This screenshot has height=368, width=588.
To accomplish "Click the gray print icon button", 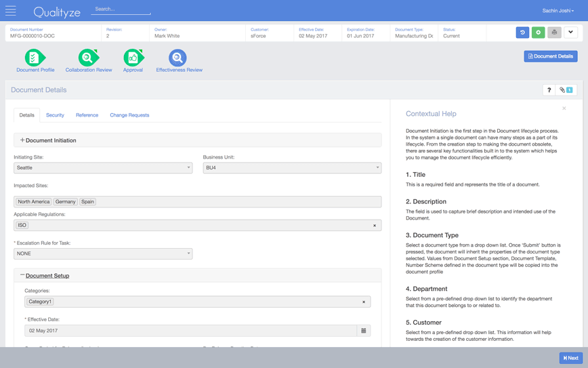I will pos(554,33).
